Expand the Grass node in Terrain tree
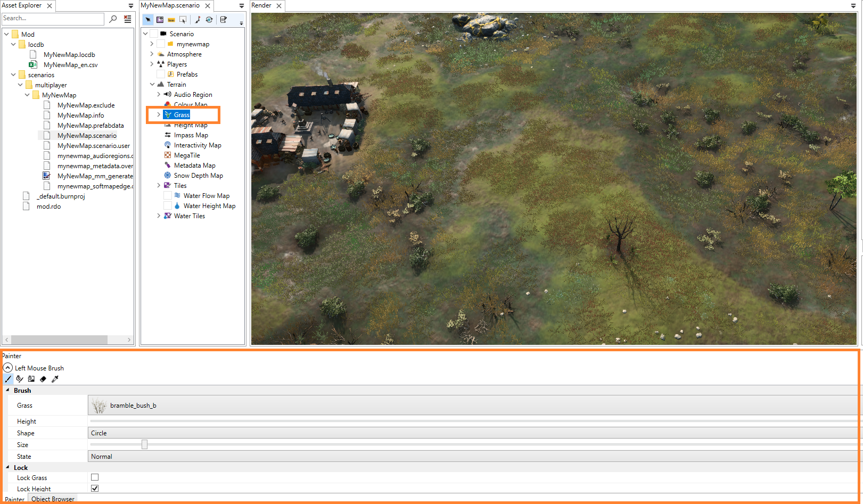Image resolution: width=863 pixels, height=504 pixels. (159, 114)
